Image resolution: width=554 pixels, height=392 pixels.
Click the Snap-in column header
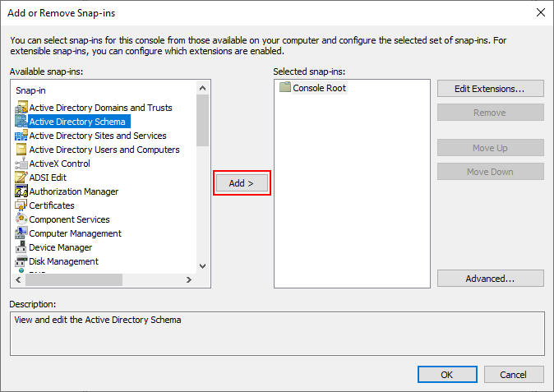[30, 90]
